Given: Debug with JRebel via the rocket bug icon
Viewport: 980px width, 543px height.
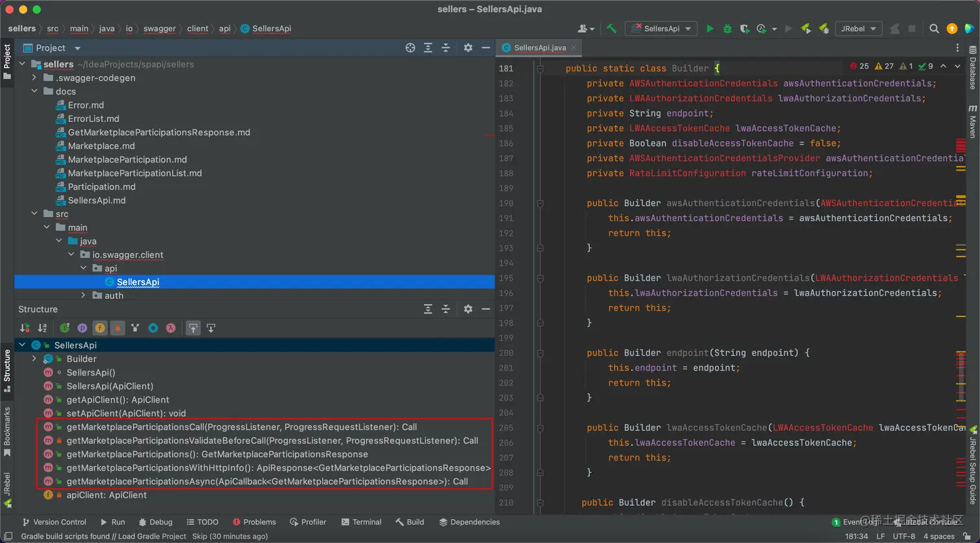Looking at the screenshot, I should pos(824,29).
